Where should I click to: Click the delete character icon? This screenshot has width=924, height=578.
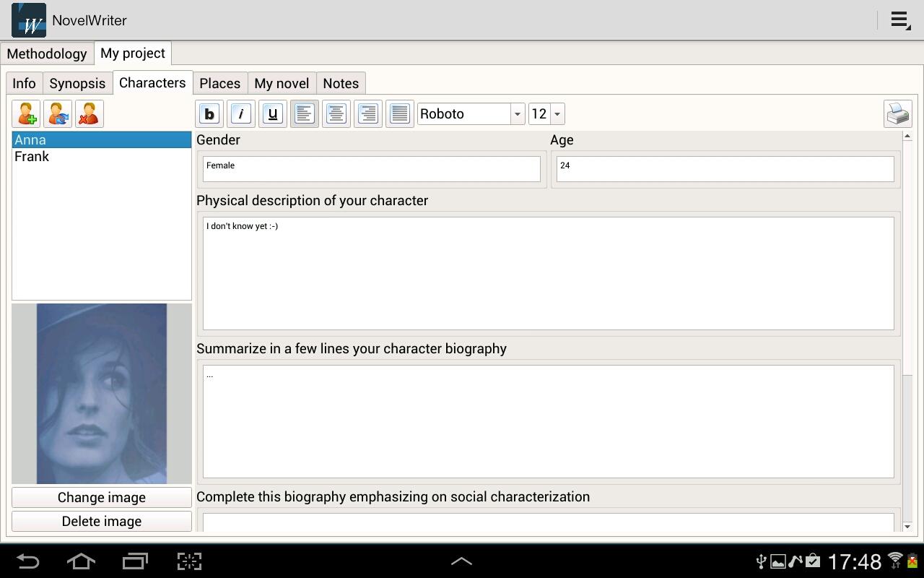tap(90, 114)
